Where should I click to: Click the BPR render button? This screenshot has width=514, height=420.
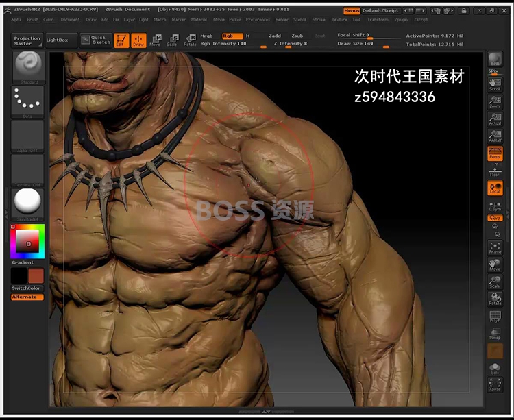point(495,60)
